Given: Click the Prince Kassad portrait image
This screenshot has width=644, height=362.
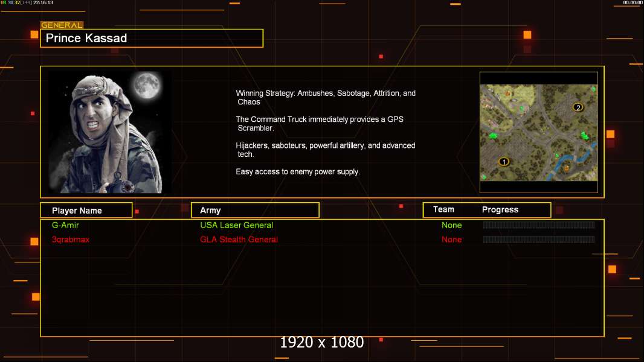Looking at the screenshot, I should pyautogui.click(x=110, y=132).
